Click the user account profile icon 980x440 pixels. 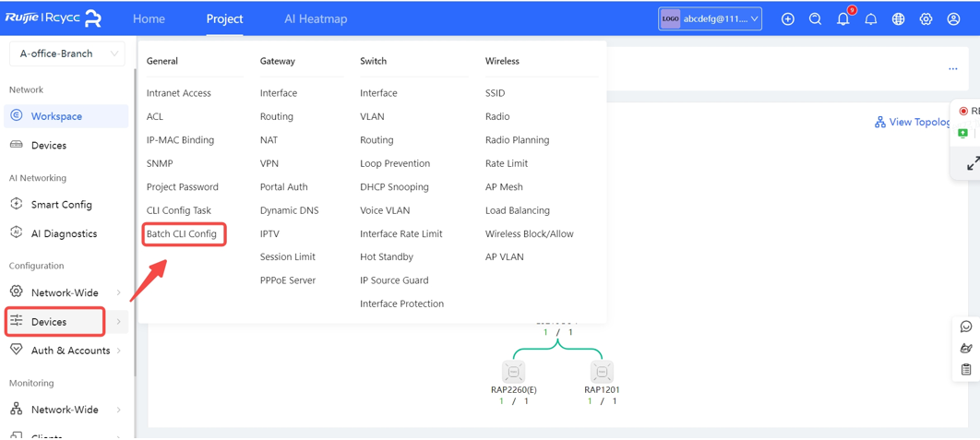pos(953,18)
